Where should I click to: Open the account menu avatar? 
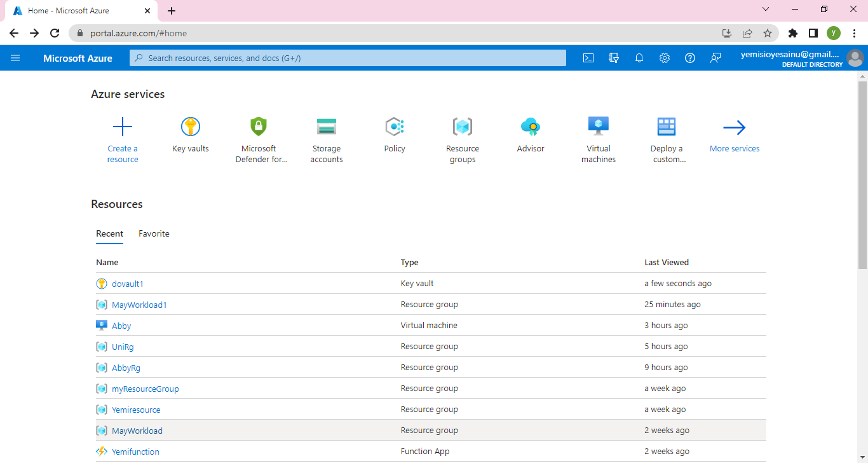tap(855, 58)
